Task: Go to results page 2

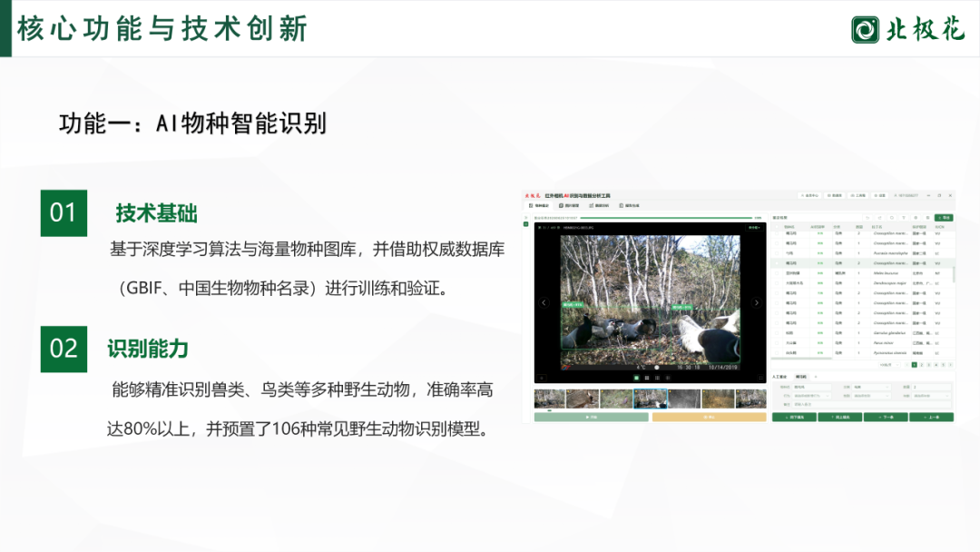Action: 921,364
